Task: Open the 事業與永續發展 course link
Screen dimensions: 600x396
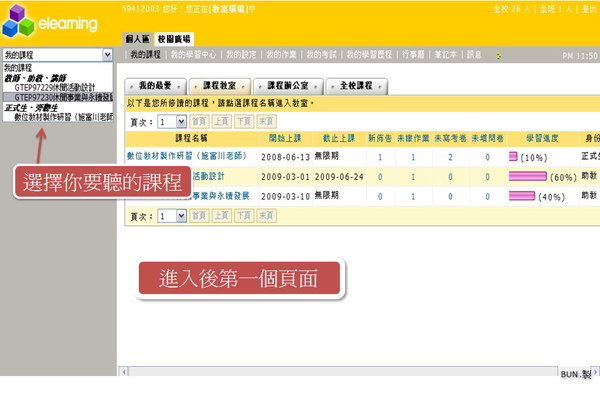Action: (x=220, y=196)
